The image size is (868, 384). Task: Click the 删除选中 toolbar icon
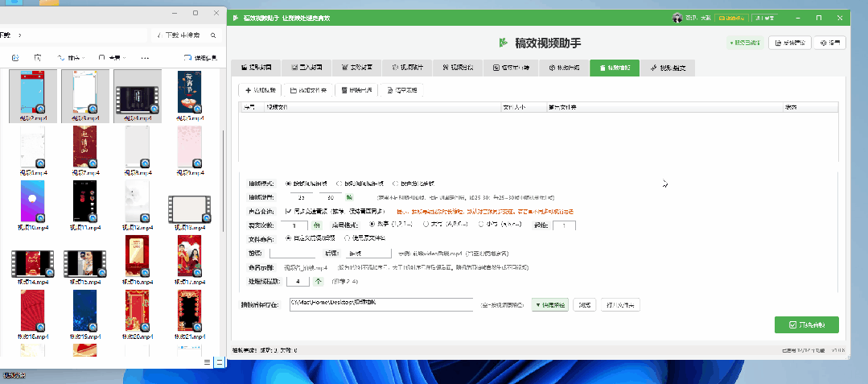click(344, 90)
